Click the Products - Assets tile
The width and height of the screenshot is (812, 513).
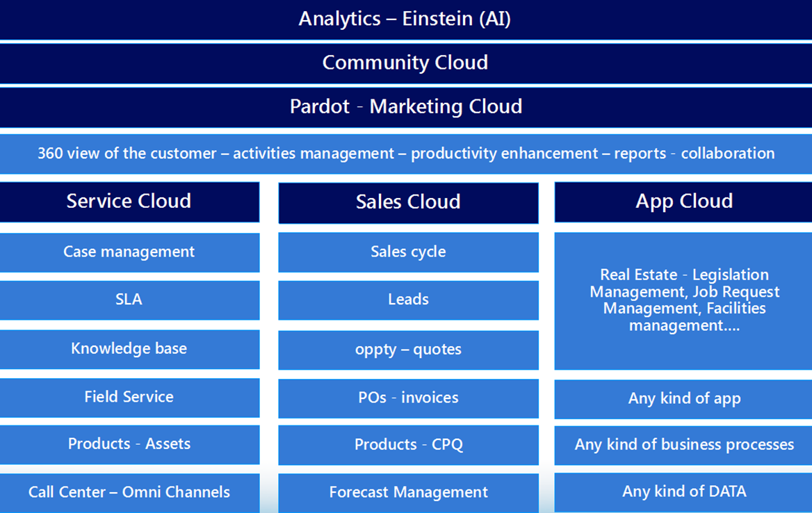pos(129,444)
